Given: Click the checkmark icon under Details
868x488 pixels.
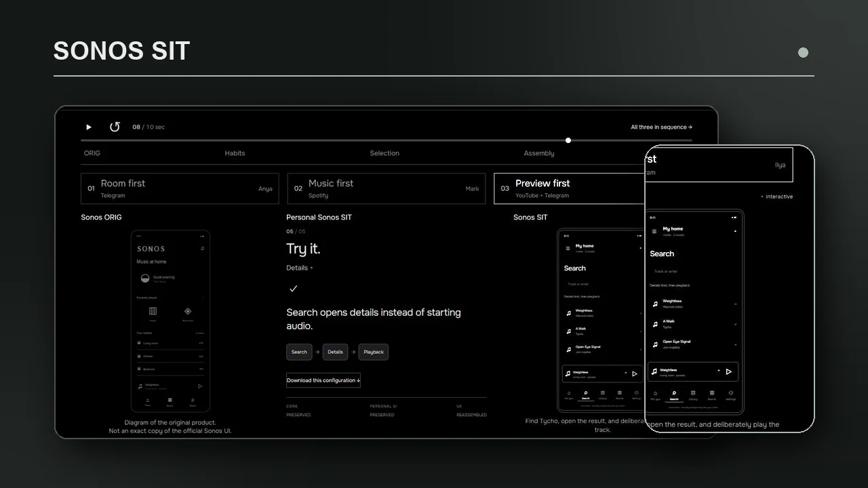Looking at the screenshot, I should click(294, 289).
